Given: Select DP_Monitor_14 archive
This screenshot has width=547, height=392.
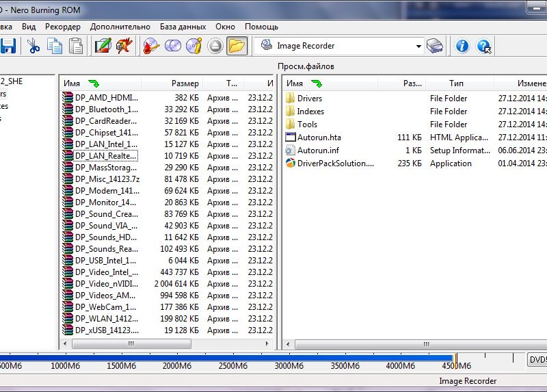Looking at the screenshot, I should [105, 202].
